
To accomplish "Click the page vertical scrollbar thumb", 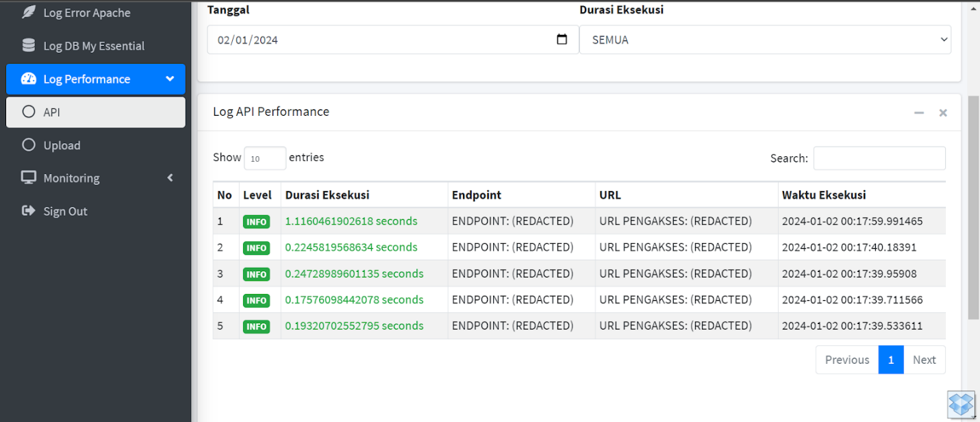I will coord(974,207).
